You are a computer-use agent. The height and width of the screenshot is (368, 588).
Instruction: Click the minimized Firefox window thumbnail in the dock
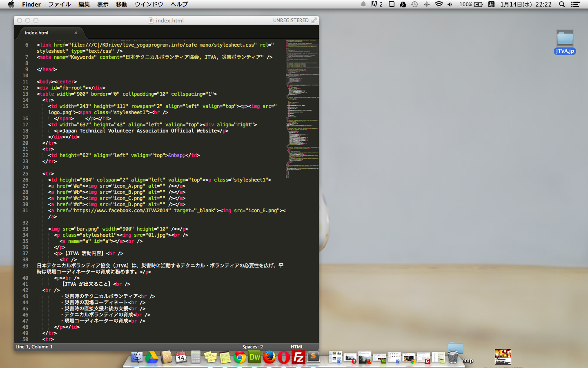365,357
